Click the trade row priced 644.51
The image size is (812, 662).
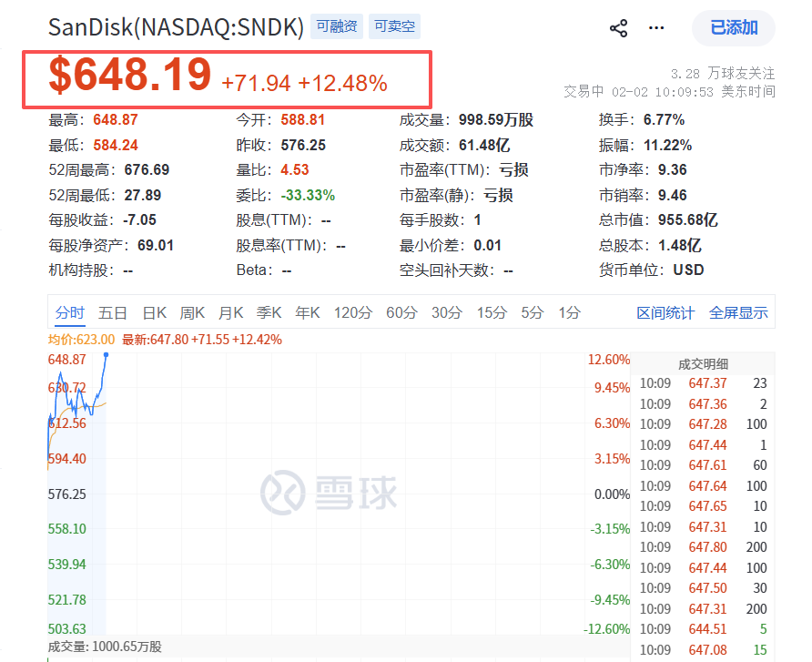(704, 629)
